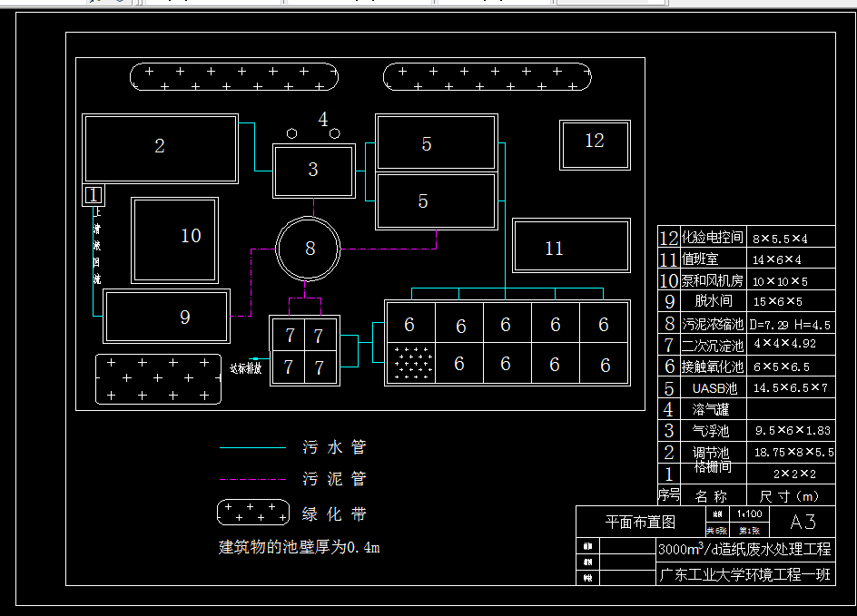Viewport: 857px width, 616px height.
Task: Click the A3 sheet size cell
Action: [803, 523]
